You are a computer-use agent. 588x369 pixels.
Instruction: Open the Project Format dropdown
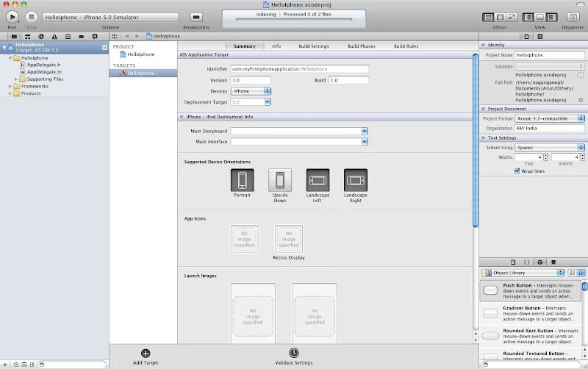point(549,118)
